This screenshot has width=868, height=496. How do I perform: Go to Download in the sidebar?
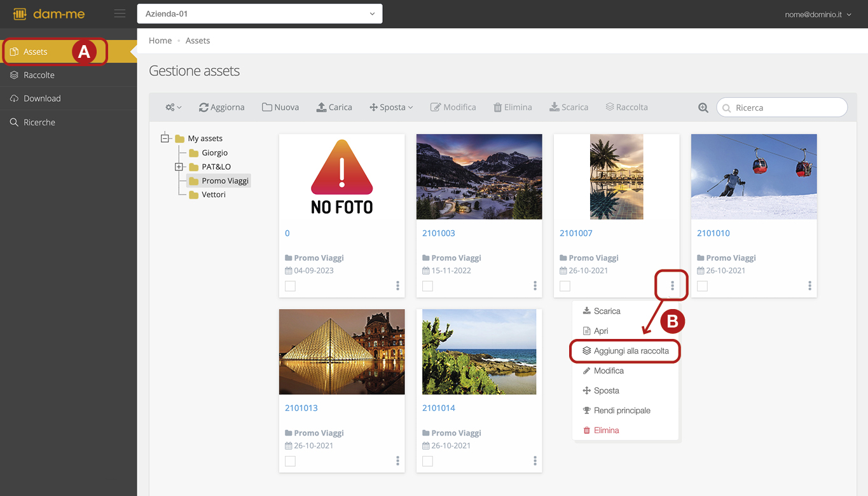69,99
